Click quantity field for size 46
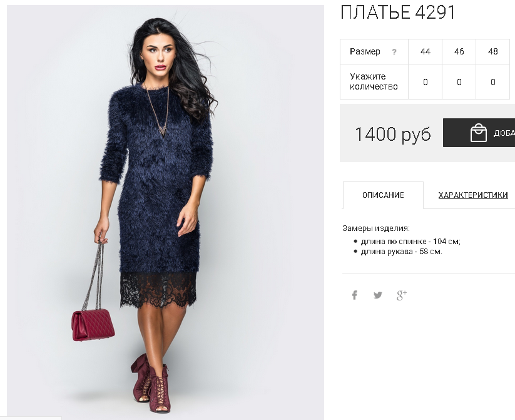The image size is (515, 420). tap(459, 82)
